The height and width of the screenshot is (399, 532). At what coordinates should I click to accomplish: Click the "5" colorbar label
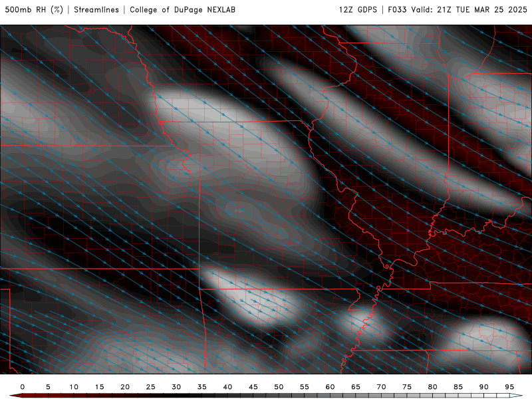(x=48, y=387)
